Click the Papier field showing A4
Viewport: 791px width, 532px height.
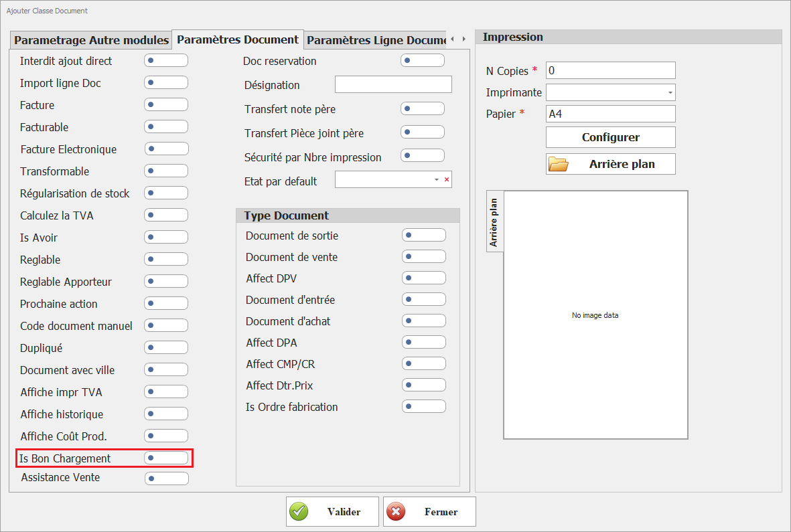pyautogui.click(x=610, y=114)
